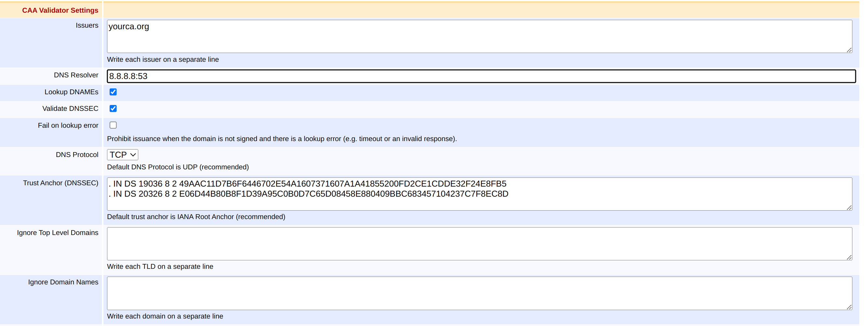Click the CAA Validator Settings heading

[60, 10]
